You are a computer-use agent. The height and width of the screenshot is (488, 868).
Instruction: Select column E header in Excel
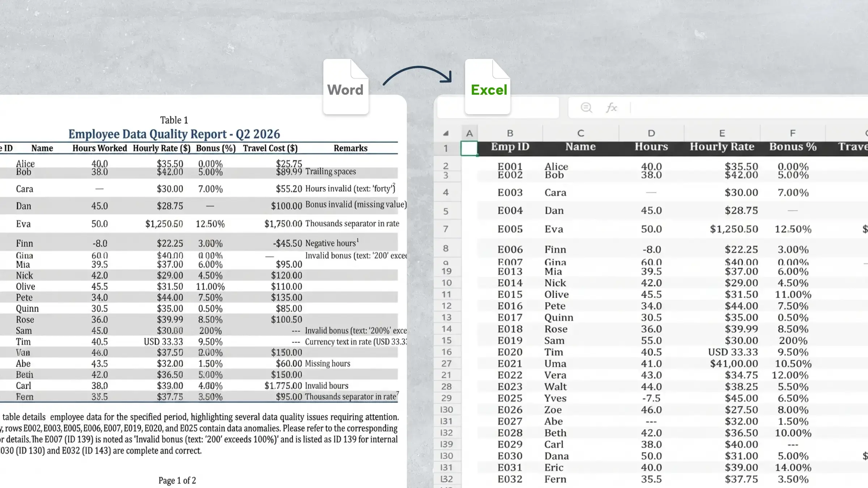click(722, 133)
